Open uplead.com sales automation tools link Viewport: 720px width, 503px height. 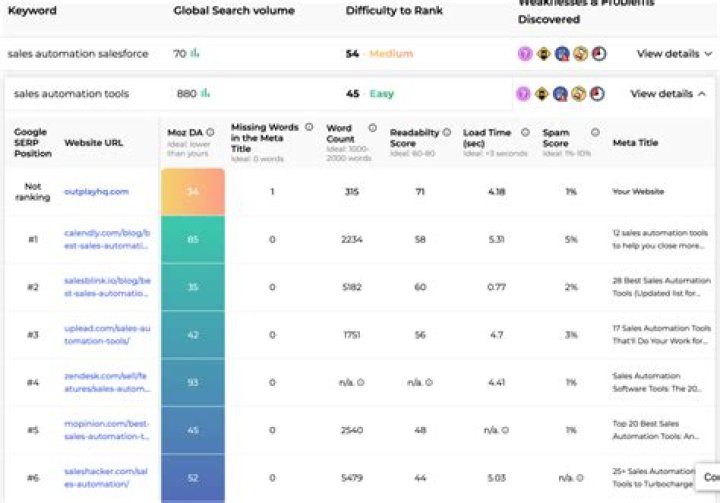107,334
